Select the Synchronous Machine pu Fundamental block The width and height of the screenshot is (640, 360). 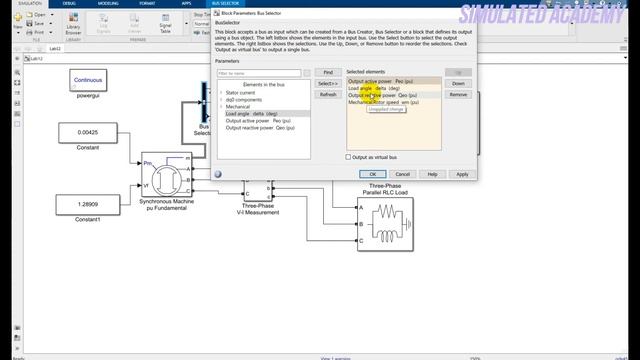(x=167, y=174)
